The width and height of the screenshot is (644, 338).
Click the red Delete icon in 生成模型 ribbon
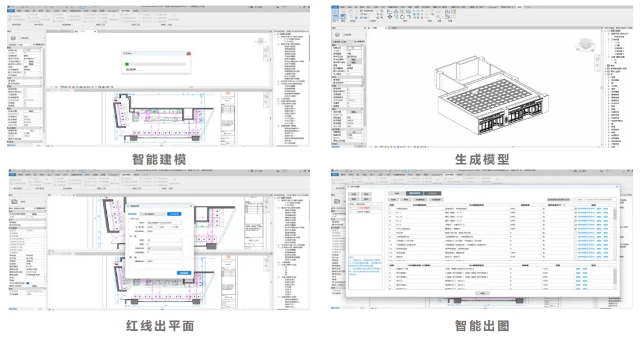point(422,18)
